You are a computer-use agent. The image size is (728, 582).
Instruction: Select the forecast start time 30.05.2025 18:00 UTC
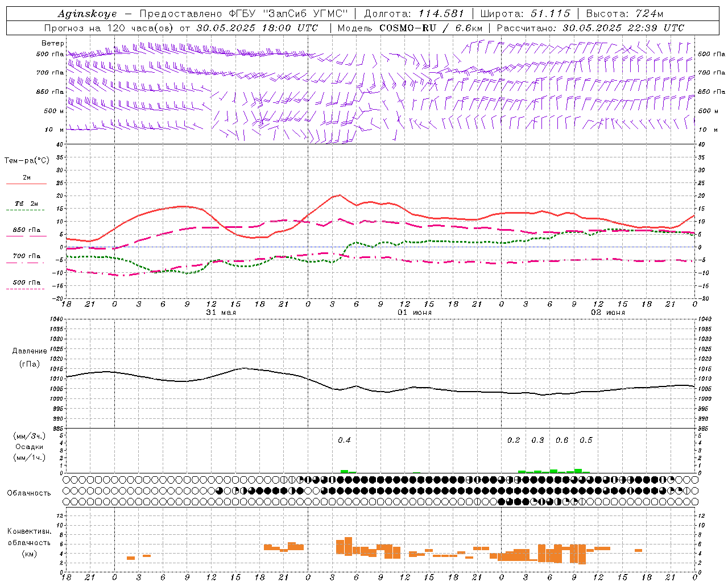pos(257,28)
